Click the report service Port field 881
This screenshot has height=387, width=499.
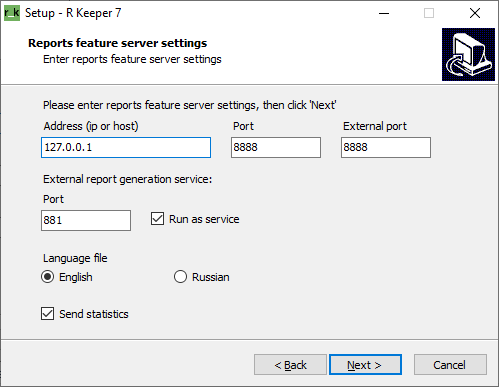(86, 220)
